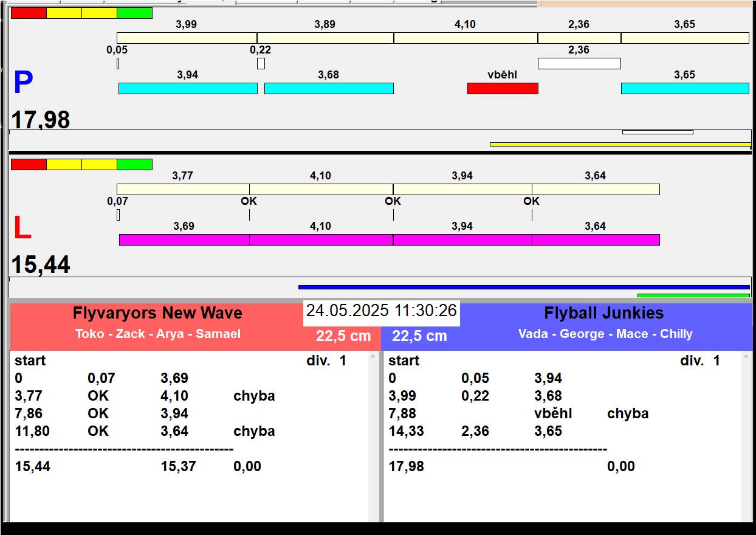756x535 pixels.
Task: Click the 14,33 row in Flyball Junkies results
Action: [x=475, y=431]
